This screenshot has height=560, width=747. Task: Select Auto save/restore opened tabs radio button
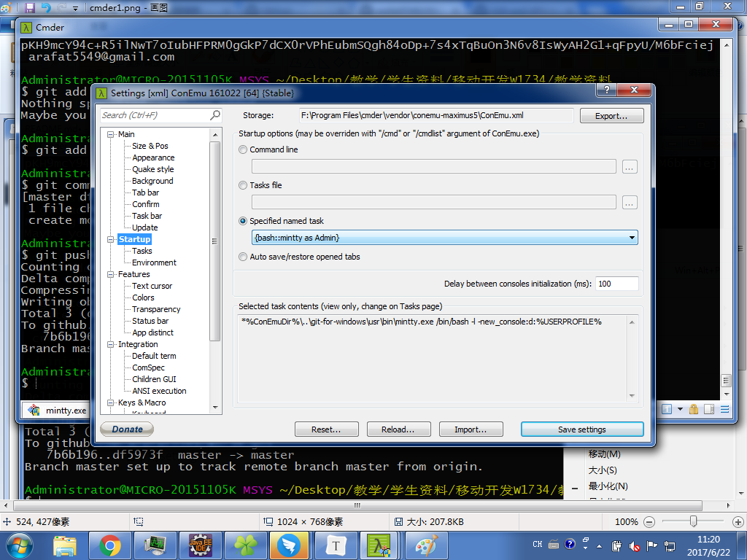pos(243,257)
